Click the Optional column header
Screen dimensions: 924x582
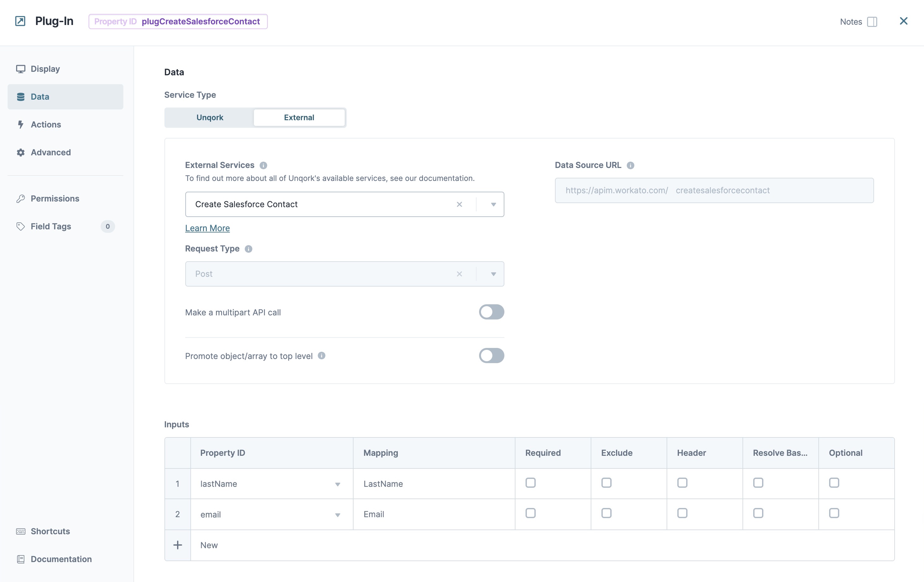click(856, 453)
